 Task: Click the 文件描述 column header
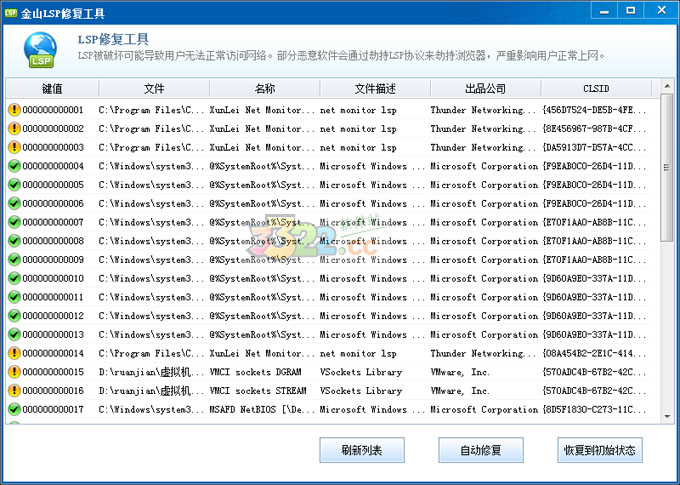pyautogui.click(x=375, y=88)
